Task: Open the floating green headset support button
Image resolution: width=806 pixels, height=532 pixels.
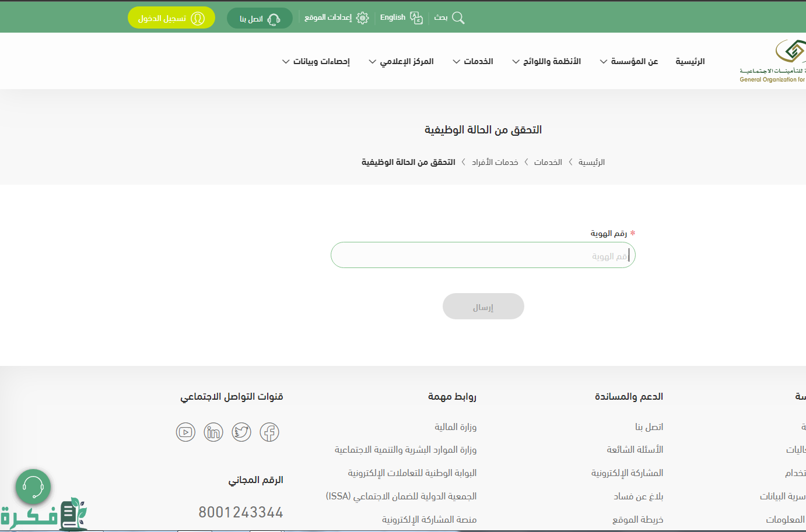Action: point(33,487)
